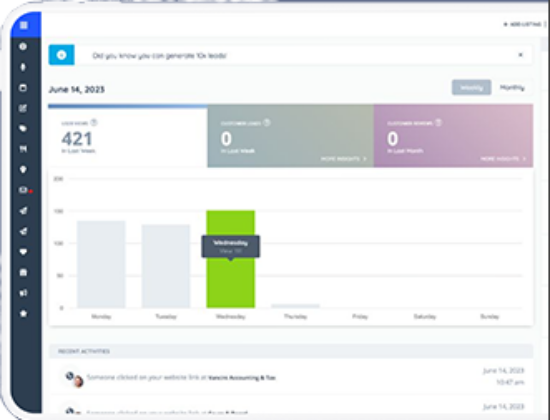550x420 pixels.
Task: Open More Insights in Customer Reviews card
Action: click(x=503, y=159)
